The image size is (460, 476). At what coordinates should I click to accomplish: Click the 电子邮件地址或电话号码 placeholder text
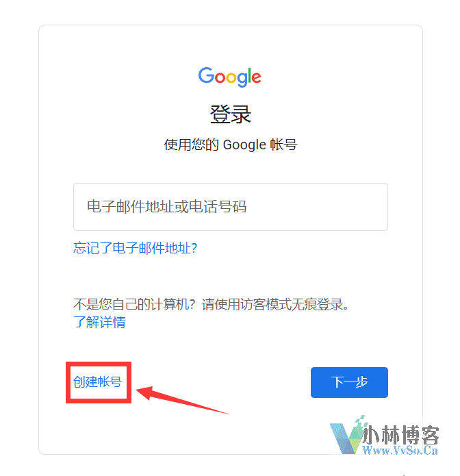coord(166,207)
